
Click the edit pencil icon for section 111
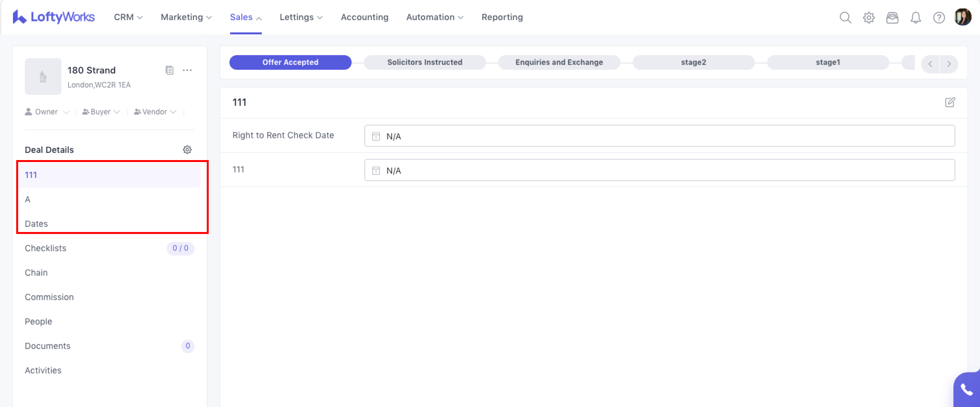[950, 102]
